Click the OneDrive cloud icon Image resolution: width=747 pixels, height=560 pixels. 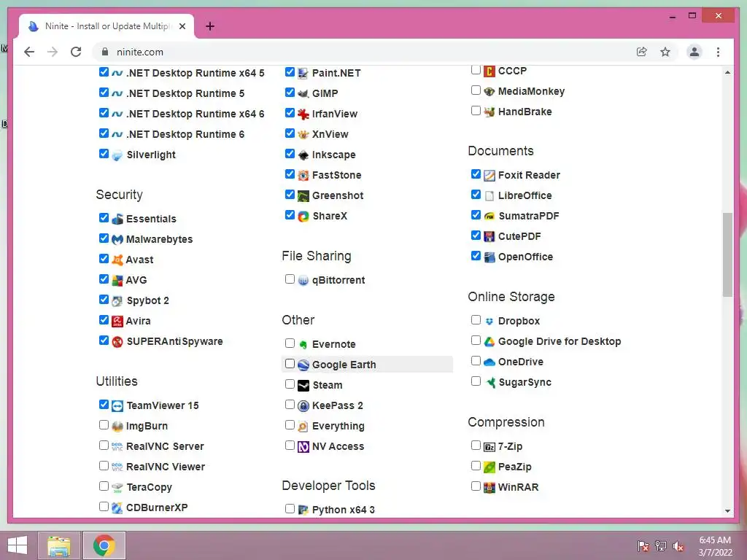click(489, 362)
